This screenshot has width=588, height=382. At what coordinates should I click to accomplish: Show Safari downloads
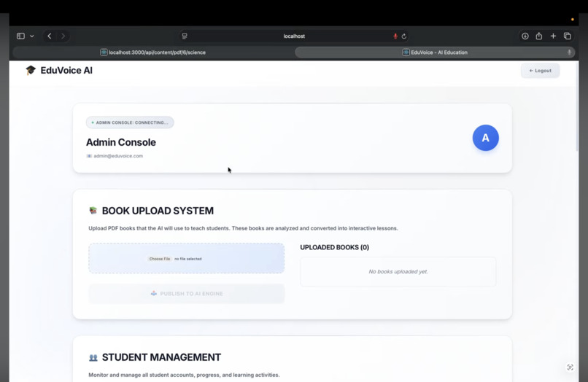525,36
